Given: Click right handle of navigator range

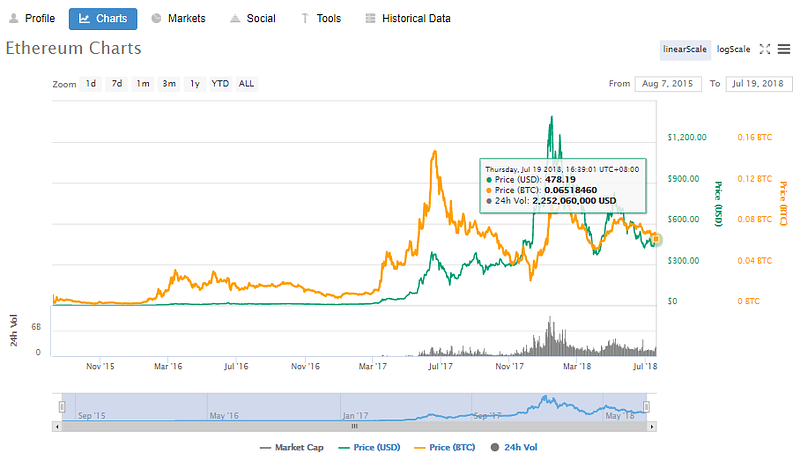Looking at the screenshot, I should click(646, 407).
